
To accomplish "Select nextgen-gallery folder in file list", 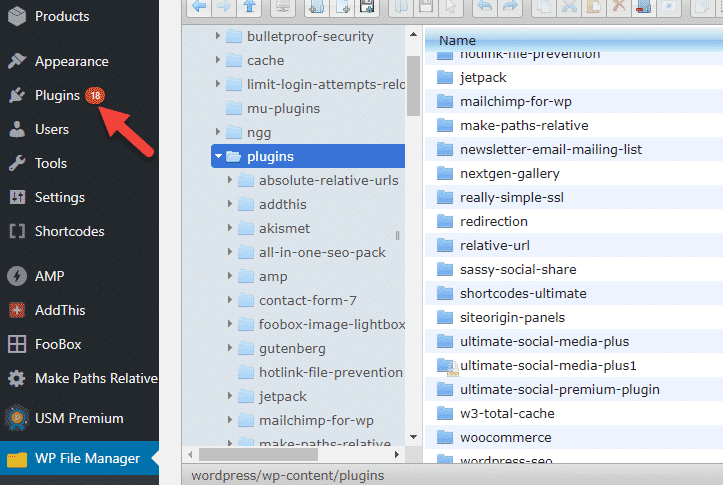I will 574,173.
